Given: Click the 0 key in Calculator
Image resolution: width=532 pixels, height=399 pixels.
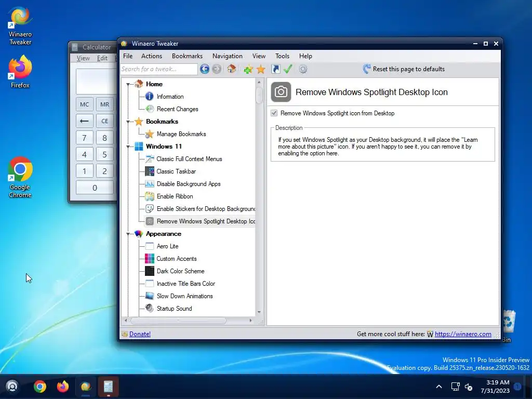Looking at the screenshot, I should (95, 188).
